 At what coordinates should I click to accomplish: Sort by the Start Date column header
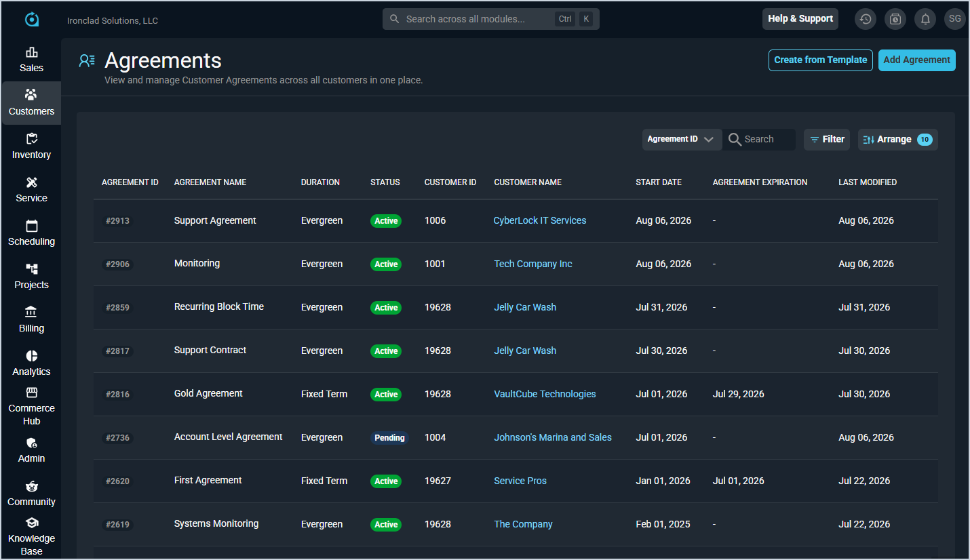(x=659, y=182)
